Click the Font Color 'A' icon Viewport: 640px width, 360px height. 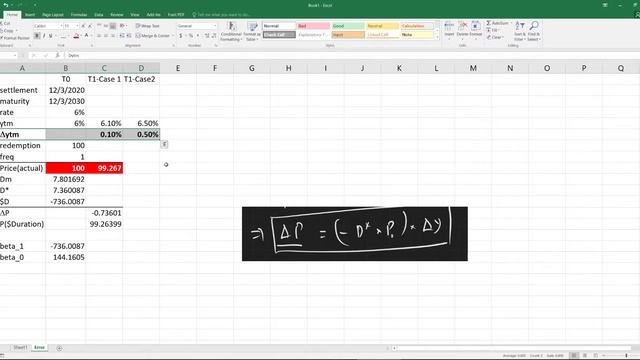87,36
